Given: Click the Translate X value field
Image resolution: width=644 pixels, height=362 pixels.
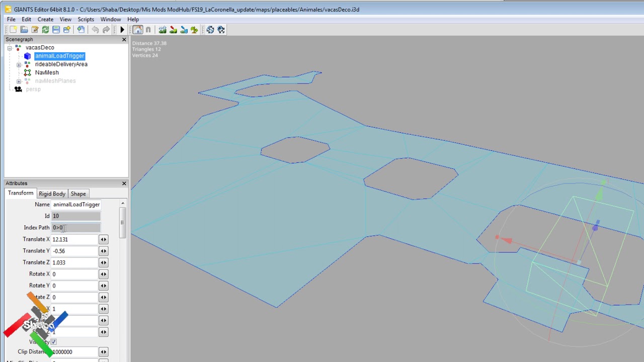Looking at the screenshot, I should 74,239.
